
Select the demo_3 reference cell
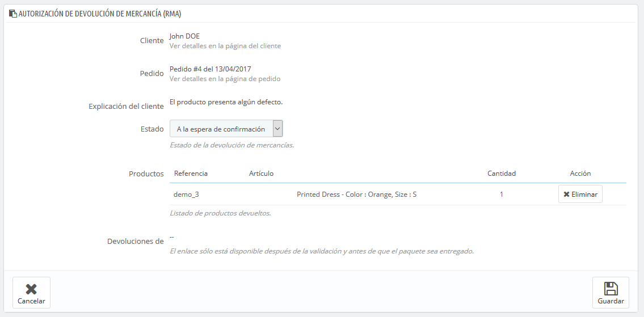pos(187,194)
